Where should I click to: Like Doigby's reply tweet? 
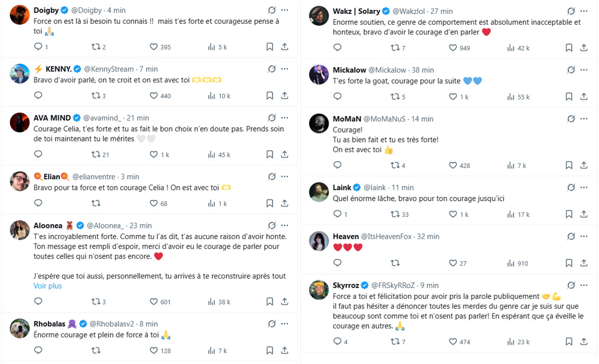153,47
